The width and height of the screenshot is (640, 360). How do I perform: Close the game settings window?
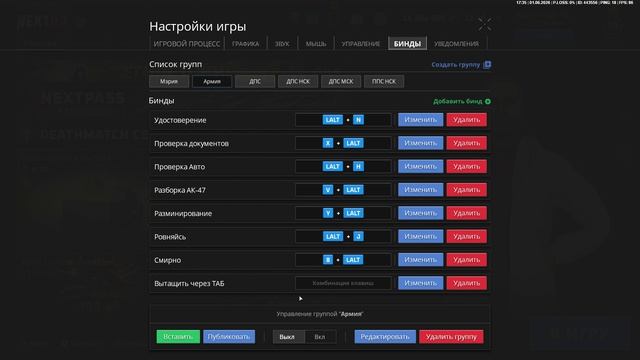[485, 24]
